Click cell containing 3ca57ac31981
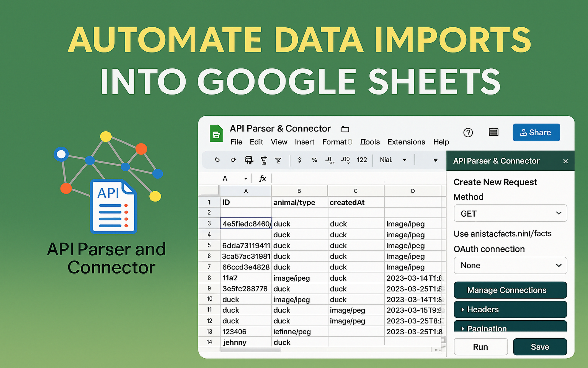Screen dimensions: 588x368 pos(246,256)
